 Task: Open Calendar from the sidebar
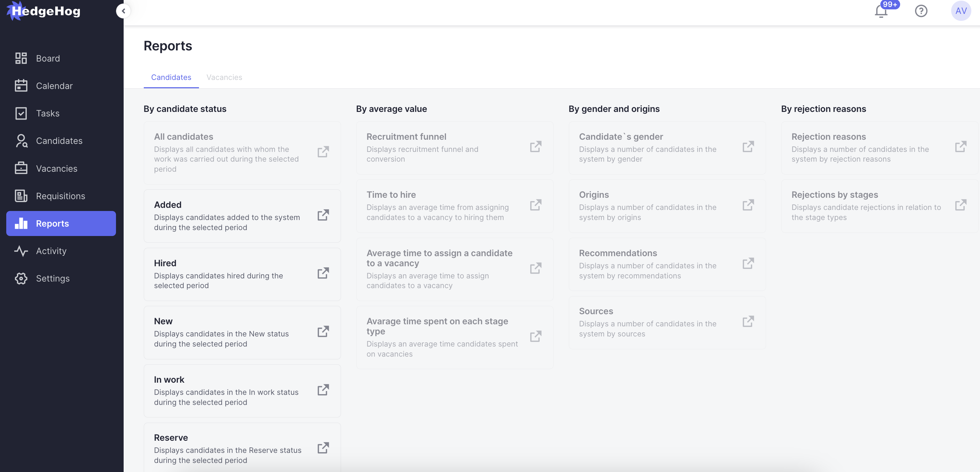point(54,86)
